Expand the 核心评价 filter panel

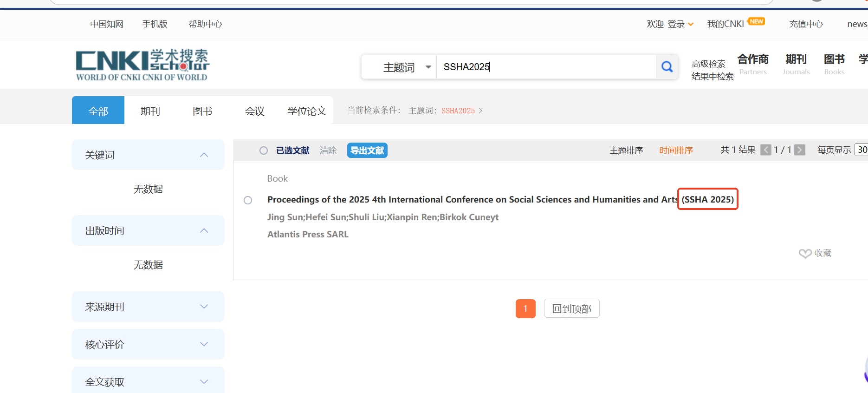[x=204, y=344]
